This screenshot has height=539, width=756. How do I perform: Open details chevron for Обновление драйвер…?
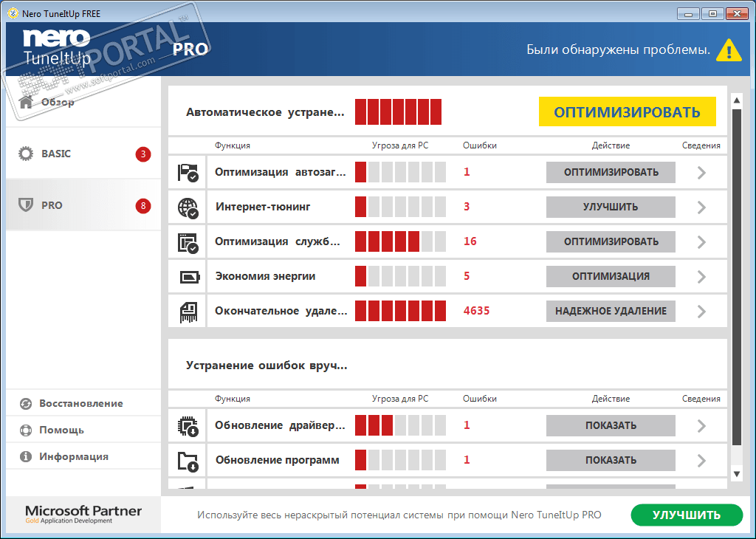(701, 426)
